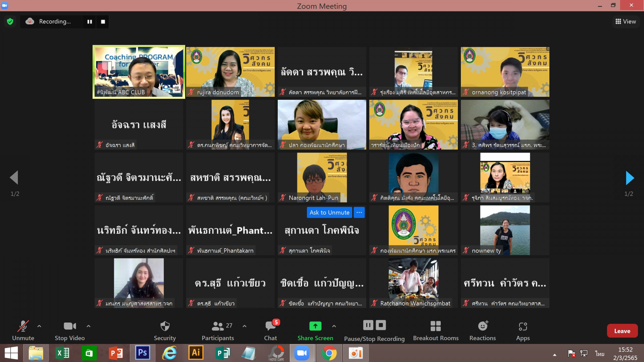
Task: Expand audio options arrow beside Unmute
Action: click(x=39, y=326)
